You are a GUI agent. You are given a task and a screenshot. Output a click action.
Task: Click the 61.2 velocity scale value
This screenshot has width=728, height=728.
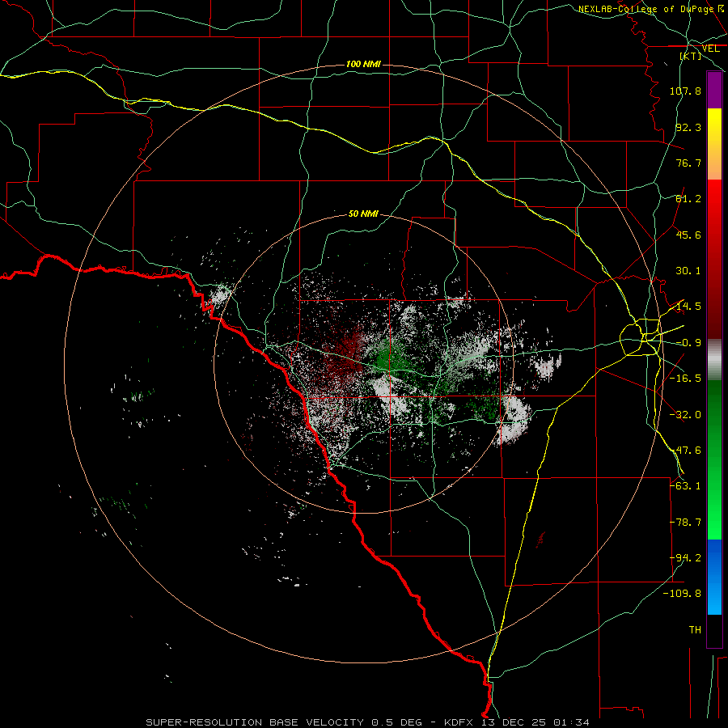coord(688,199)
